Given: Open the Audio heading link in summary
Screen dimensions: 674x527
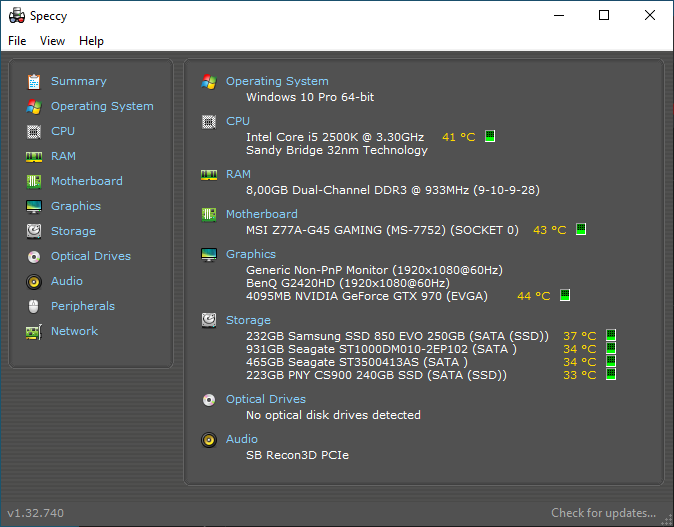Looking at the screenshot, I should pos(242,439).
